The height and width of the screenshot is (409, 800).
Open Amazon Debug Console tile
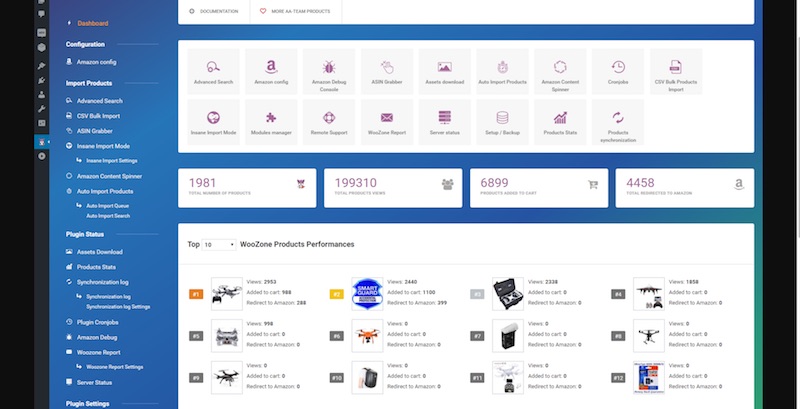(x=329, y=71)
